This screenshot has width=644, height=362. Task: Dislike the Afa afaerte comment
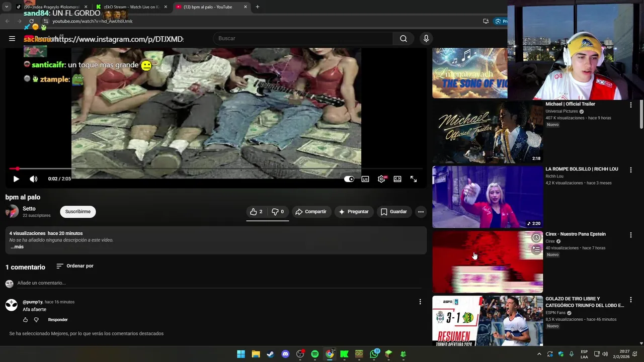[36, 320]
